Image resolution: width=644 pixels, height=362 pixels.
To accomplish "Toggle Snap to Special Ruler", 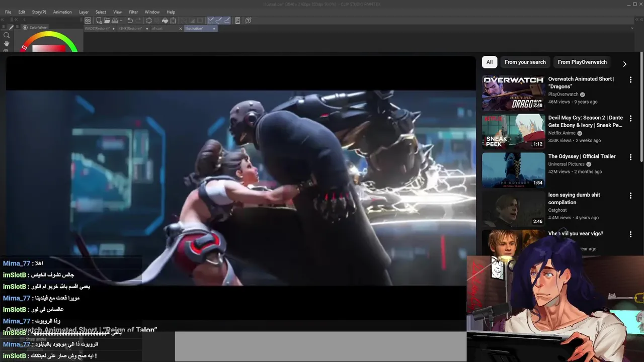I will [x=218, y=21].
